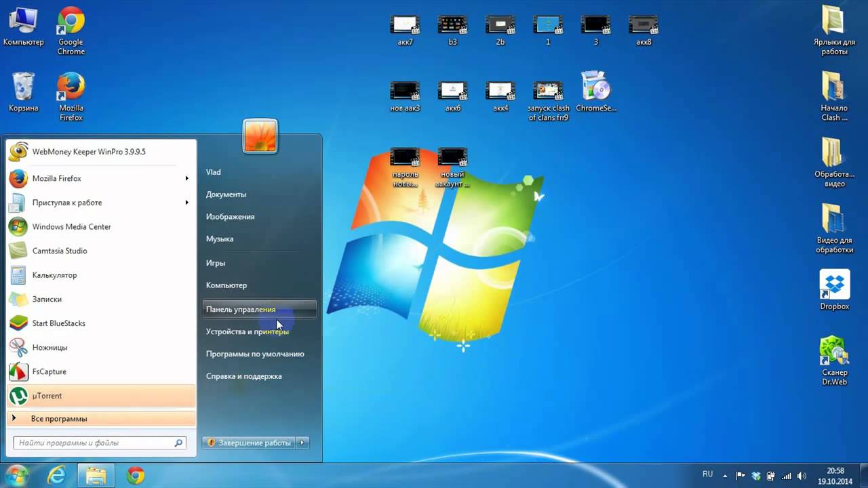Select the новый аккаунт video file
The image size is (868, 488).
coord(452,167)
